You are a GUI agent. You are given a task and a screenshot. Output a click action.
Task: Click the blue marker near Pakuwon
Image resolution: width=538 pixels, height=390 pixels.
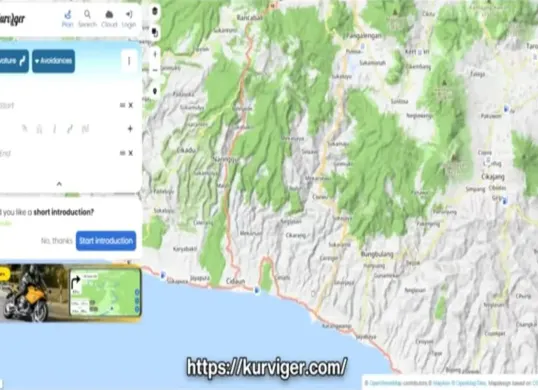click(506, 109)
